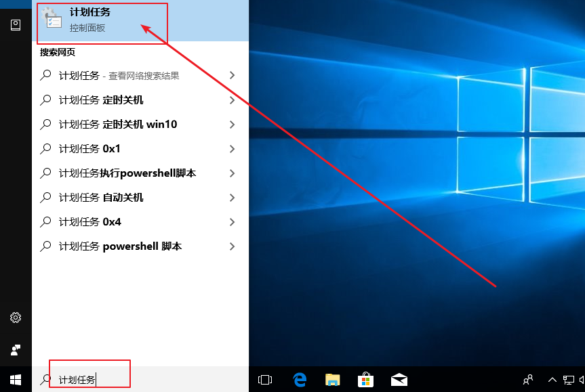Screen dimensions: 585x392
Task: Select 计划任务执行powershell脚本 suggestion
Action: coord(127,173)
